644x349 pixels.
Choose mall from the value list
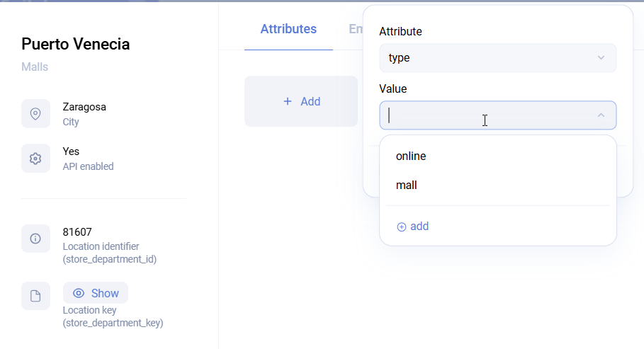[407, 185]
